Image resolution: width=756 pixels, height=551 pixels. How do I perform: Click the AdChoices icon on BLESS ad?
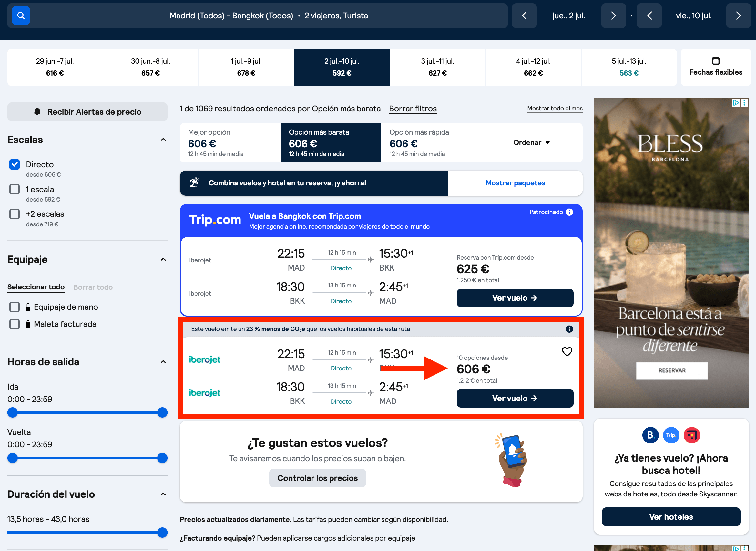point(736,103)
